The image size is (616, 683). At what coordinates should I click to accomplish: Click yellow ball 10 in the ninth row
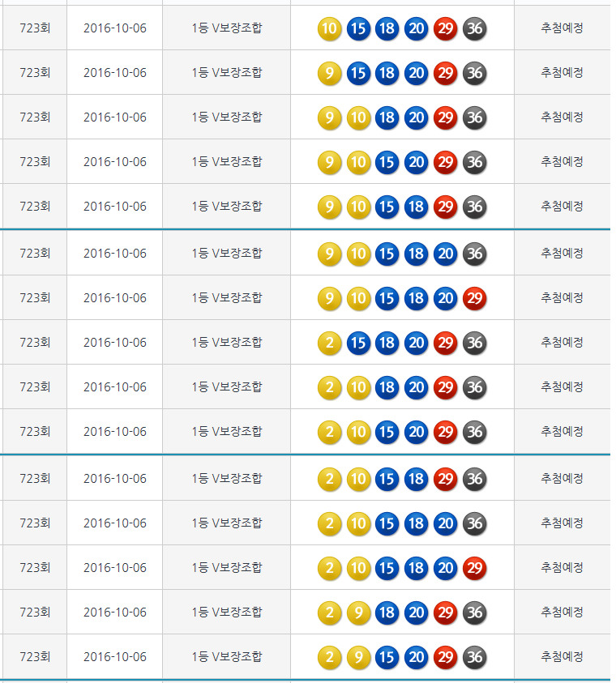tap(358, 388)
